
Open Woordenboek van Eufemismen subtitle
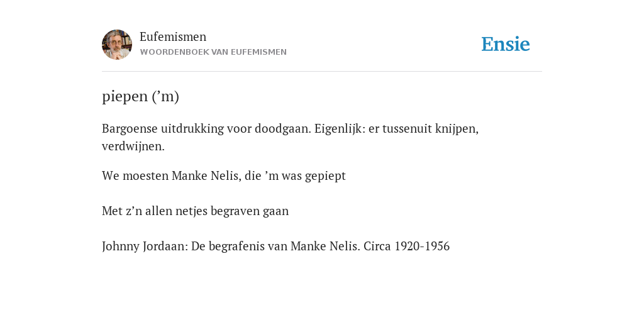(213, 52)
